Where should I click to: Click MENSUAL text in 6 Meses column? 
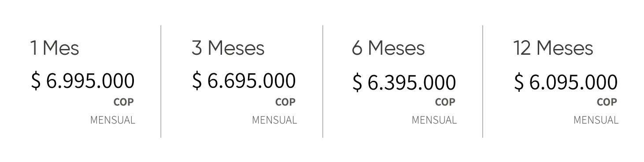click(434, 120)
